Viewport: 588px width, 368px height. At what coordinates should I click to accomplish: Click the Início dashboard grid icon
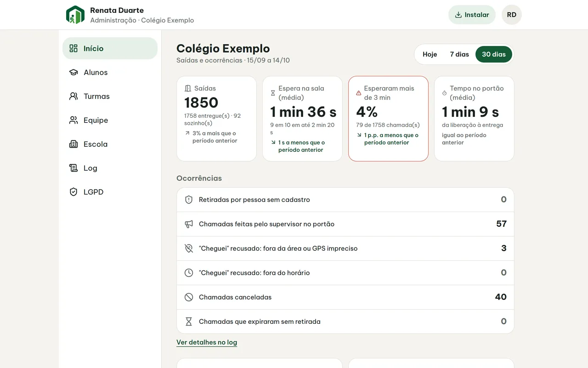pyautogui.click(x=73, y=48)
